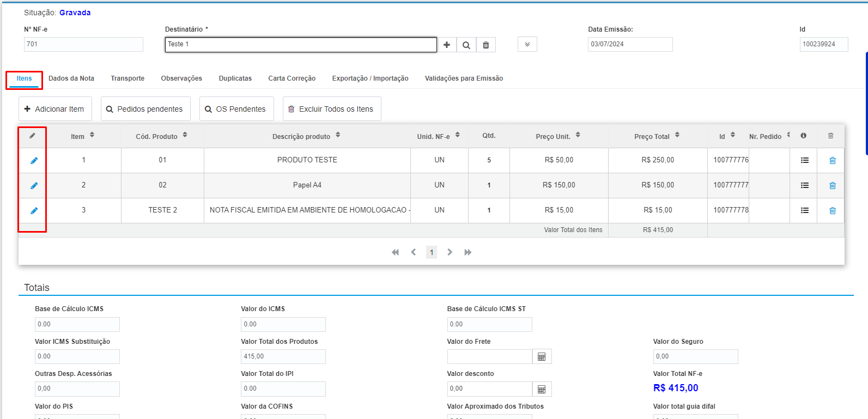Image resolution: width=868 pixels, height=419 pixels.
Task: Sort table by Unid. NF-e column
Action: point(458,135)
